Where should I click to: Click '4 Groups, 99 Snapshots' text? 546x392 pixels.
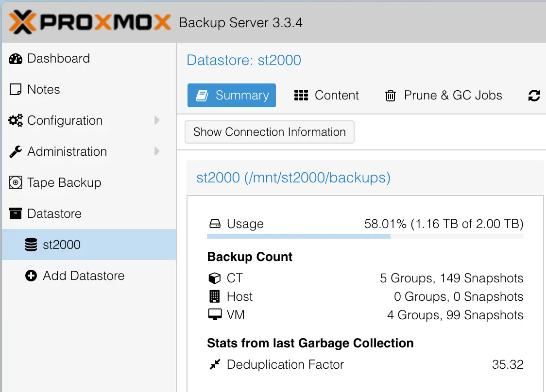pyautogui.click(x=455, y=315)
